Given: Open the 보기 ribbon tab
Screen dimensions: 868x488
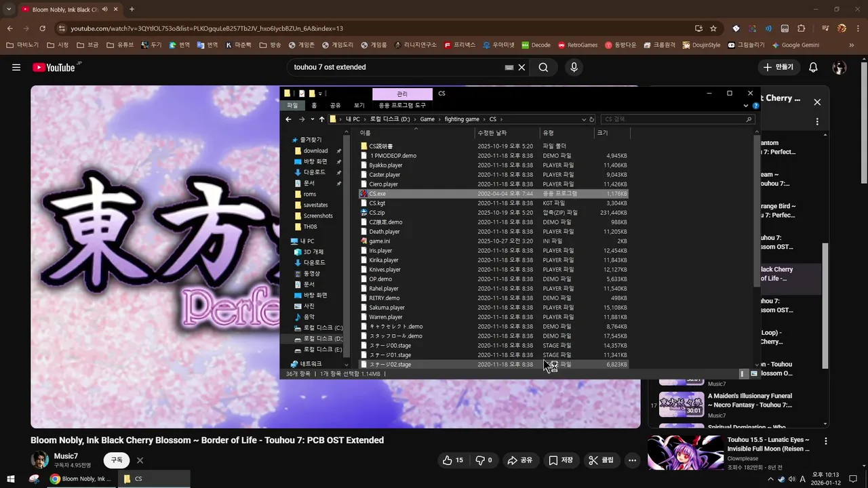Looking at the screenshot, I should [x=359, y=106].
